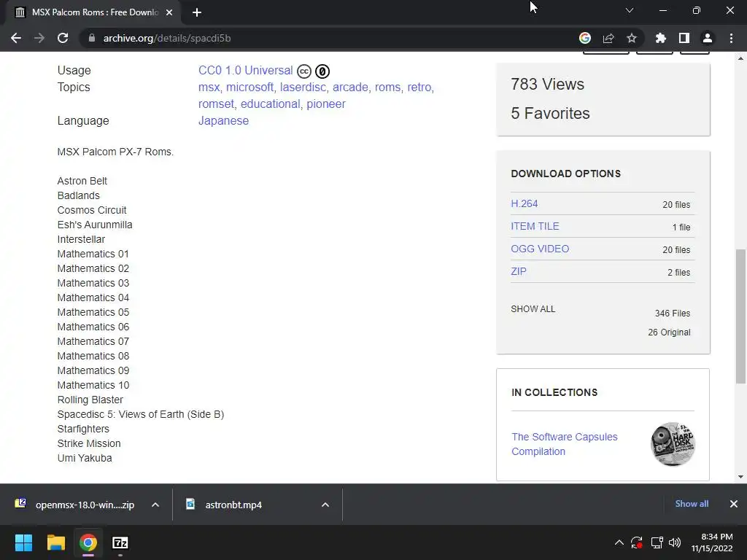Open a new browser tab
This screenshot has height=560, width=747.
197,12
